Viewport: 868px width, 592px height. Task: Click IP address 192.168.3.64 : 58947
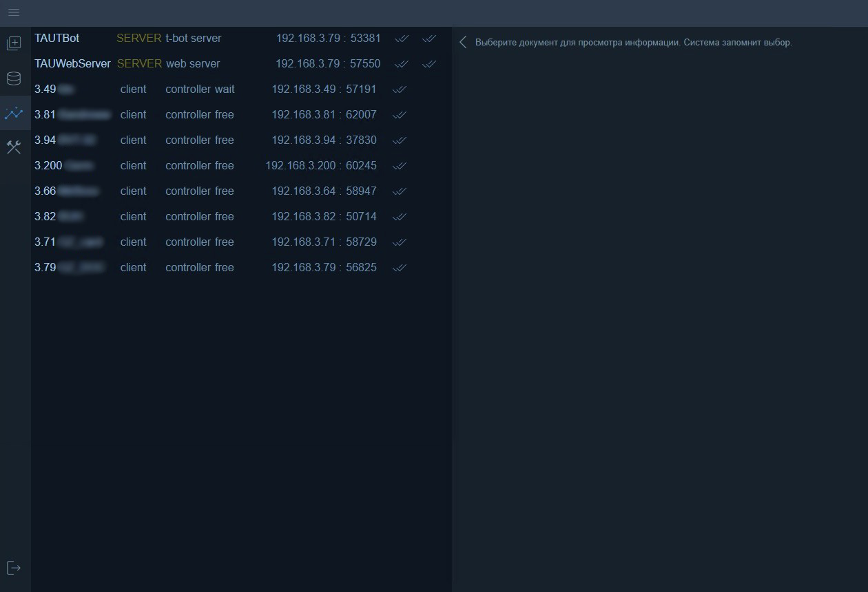[324, 191]
